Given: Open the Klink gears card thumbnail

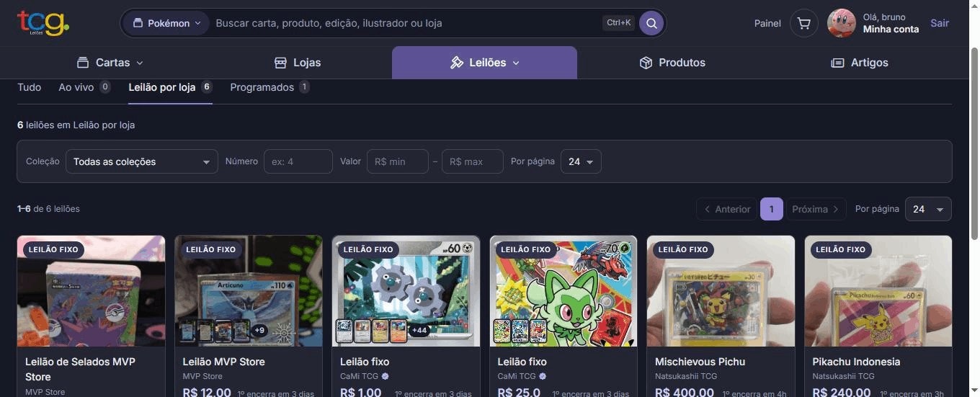Looking at the screenshot, I should pyautogui.click(x=406, y=291).
